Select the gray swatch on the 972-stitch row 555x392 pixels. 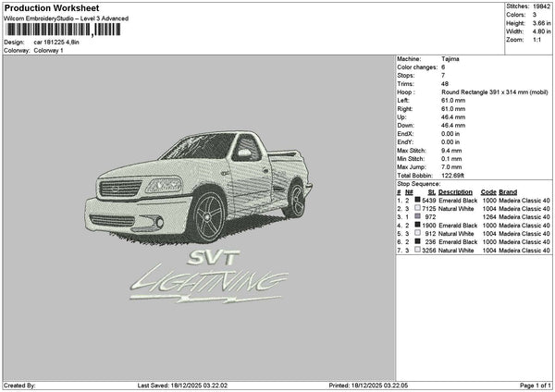(418, 216)
